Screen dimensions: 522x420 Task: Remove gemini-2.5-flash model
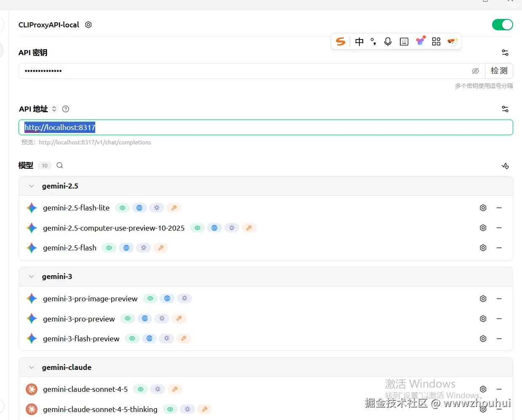click(x=499, y=248)
